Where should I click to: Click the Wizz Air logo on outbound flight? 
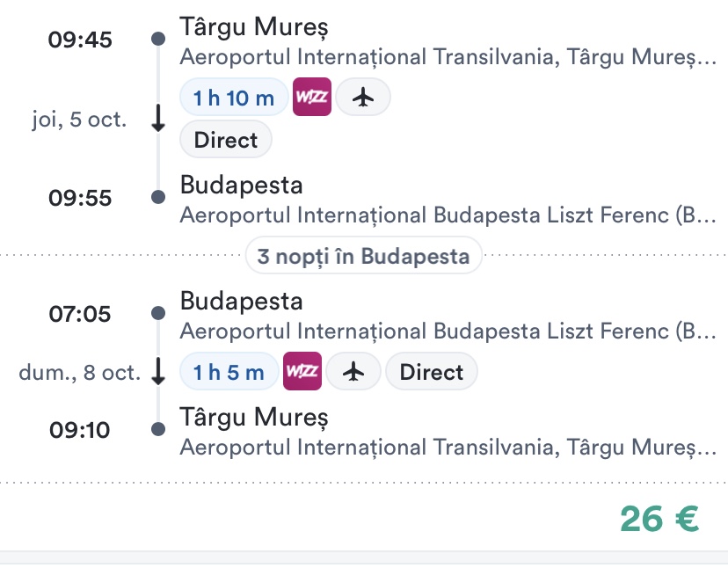click(312, 98)
